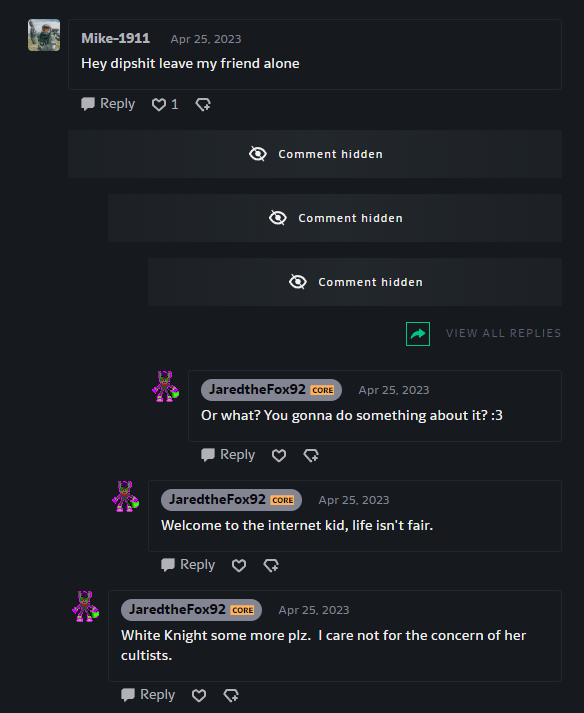Heart the "White Knight some more plz" comment
584x713 pixels.
point(199,695)
